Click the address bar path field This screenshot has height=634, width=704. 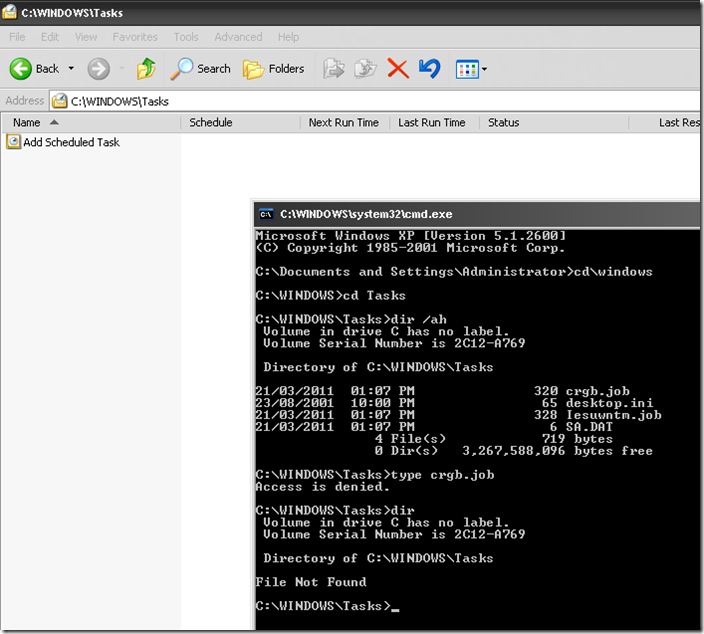pos(380,101)
